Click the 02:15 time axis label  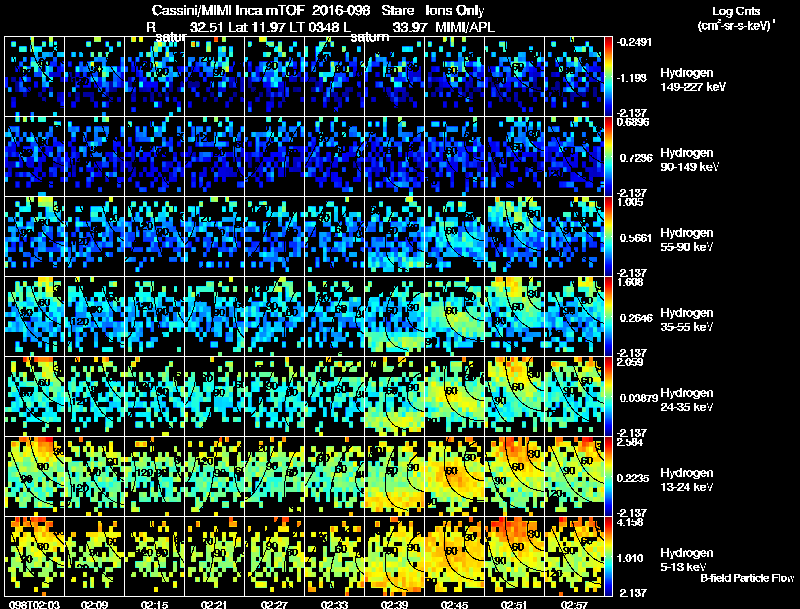pos(155,604)
